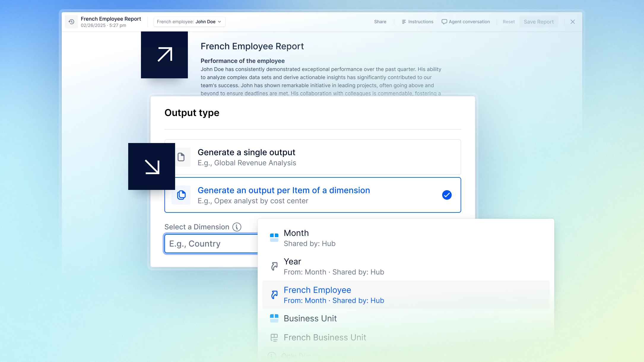Screen dimensions: 644x362
Task: Open the French employee John Doe dropdown
Action: click(189, 22)
